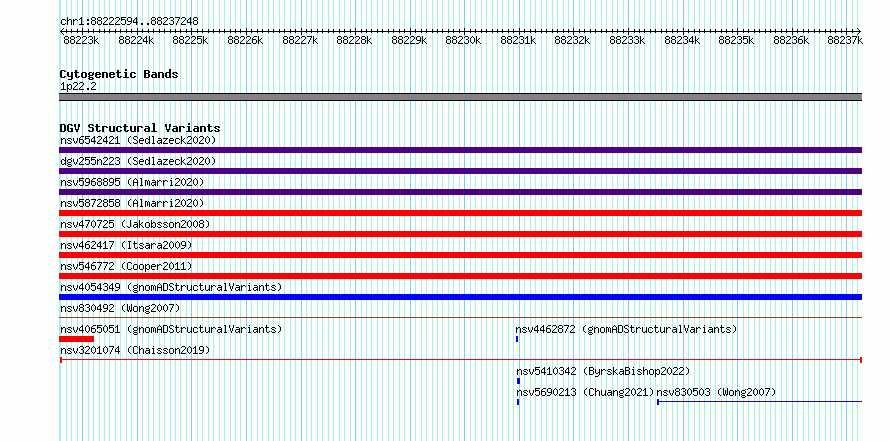Click the chr1:88222594..88237248 coordinate text
890x441 pixels.
129,21
